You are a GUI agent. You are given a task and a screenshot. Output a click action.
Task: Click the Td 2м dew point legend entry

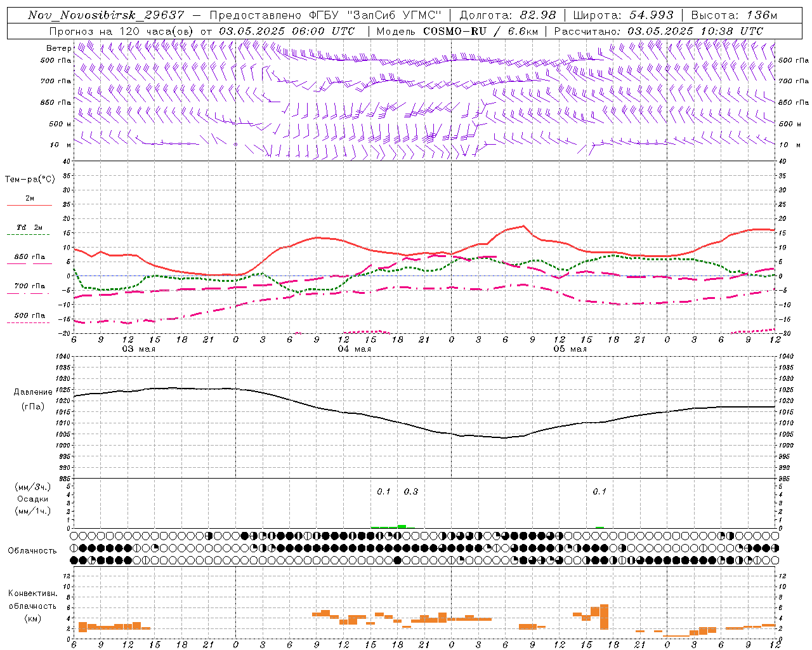[x=29, y=227]
